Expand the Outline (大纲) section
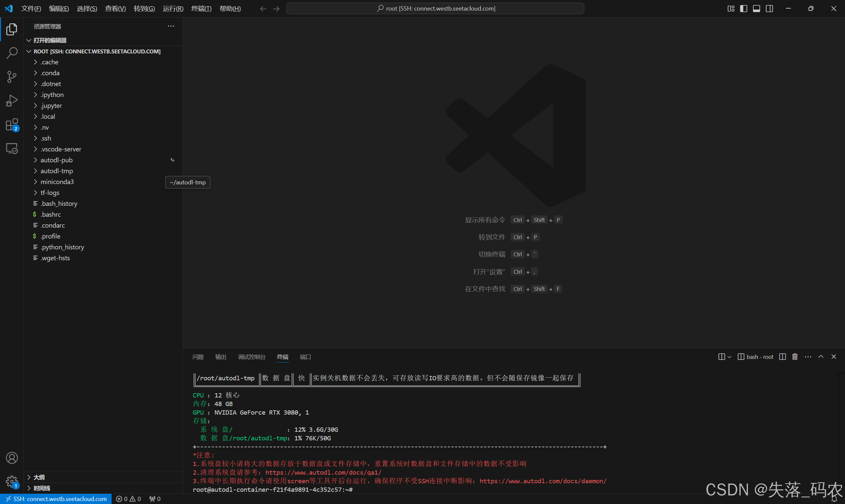Screen dimensions: 845x504 tap(39, 477)
